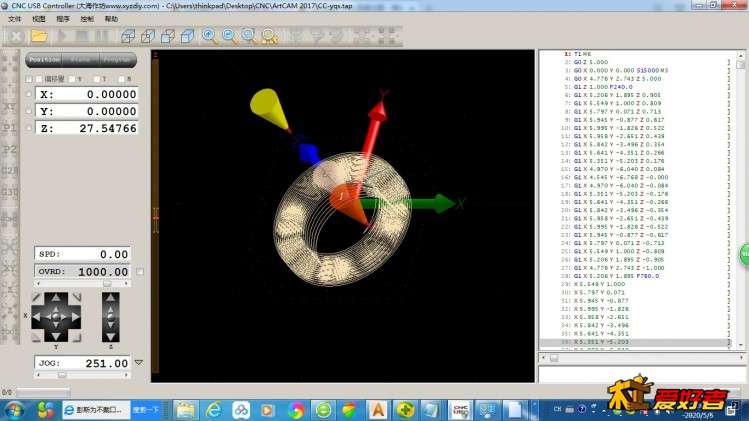The image size is (749, 421).
Task: Switch to the CNC USB taskbar icon
Action: coord(460,410)
